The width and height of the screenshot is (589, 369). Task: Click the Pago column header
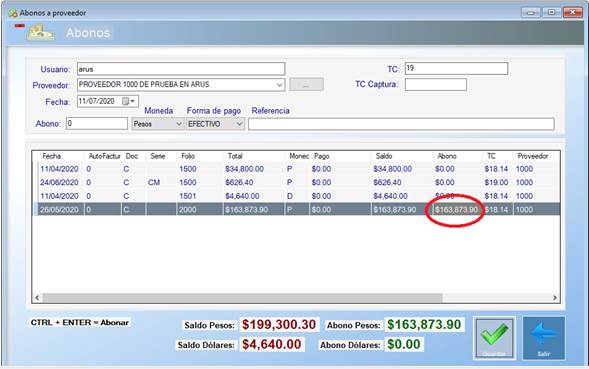[322, 156]
